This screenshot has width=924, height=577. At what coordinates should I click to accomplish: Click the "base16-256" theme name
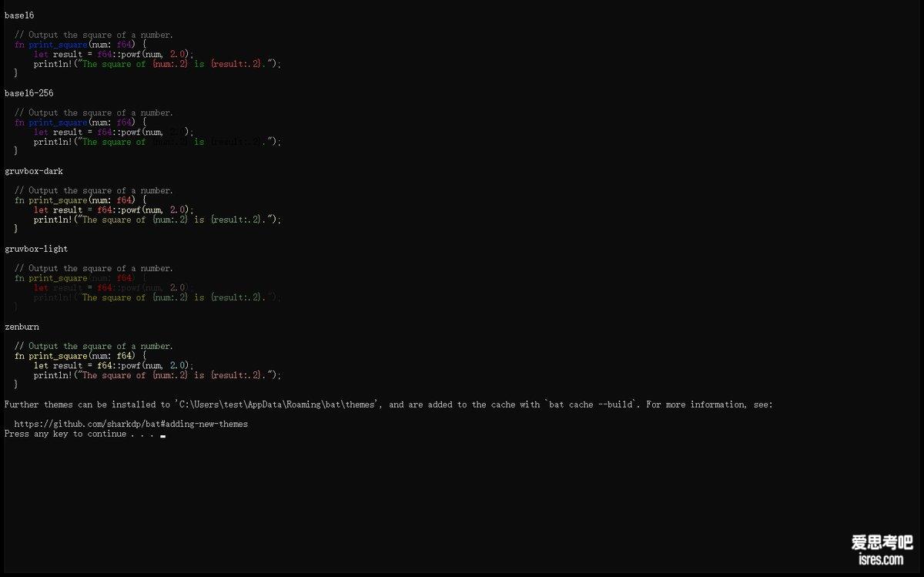click(29, 93)
